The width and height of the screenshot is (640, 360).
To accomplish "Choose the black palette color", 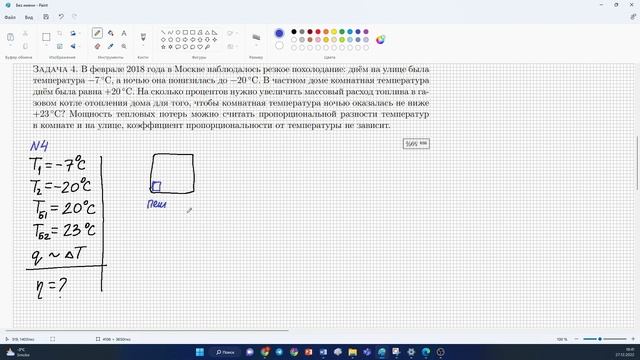I will tap(294, 31).
